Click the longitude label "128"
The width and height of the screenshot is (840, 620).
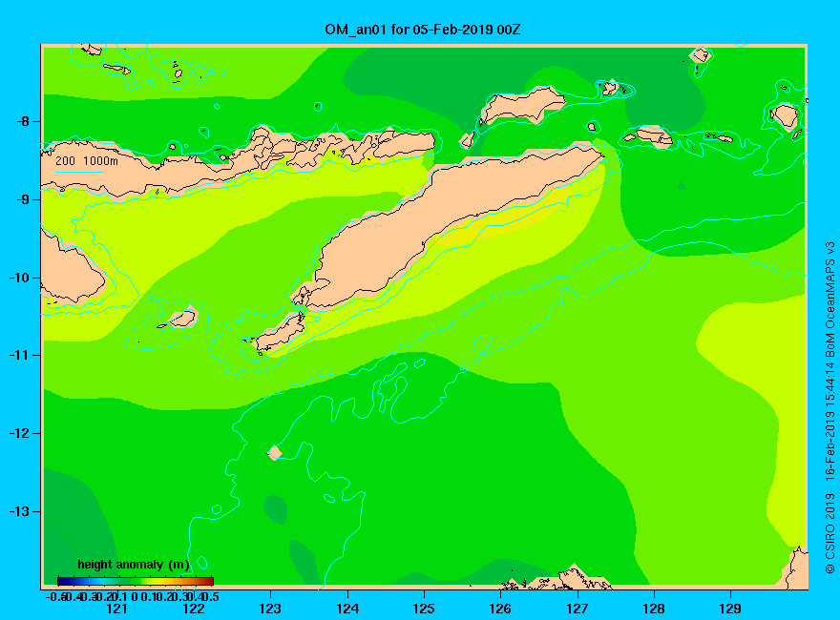coord(654,609)
